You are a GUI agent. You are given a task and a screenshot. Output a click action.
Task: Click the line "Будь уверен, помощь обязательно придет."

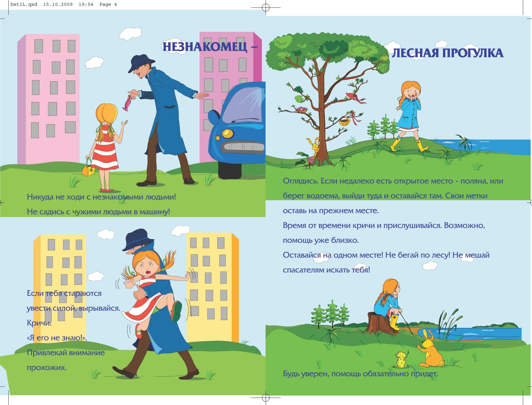click(x=360, y=374)
